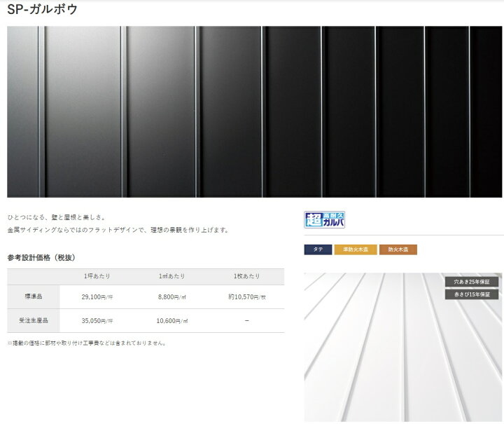Select the タテ tag label

click(318, 249)
